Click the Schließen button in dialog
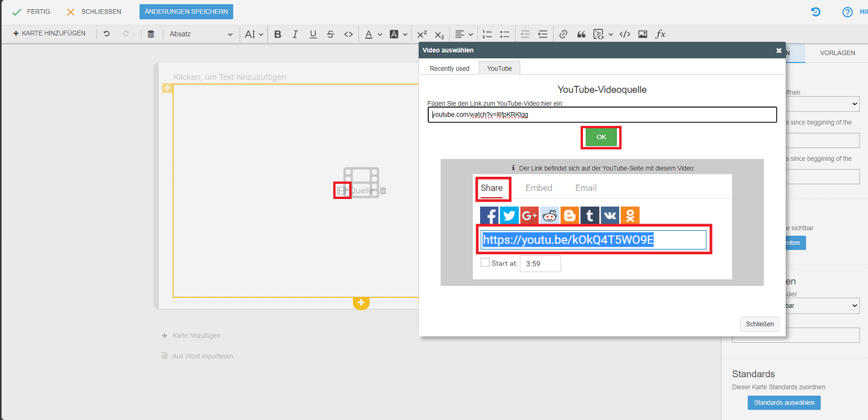This screenshot has height=420, width=868. click(x=760, y=324)
